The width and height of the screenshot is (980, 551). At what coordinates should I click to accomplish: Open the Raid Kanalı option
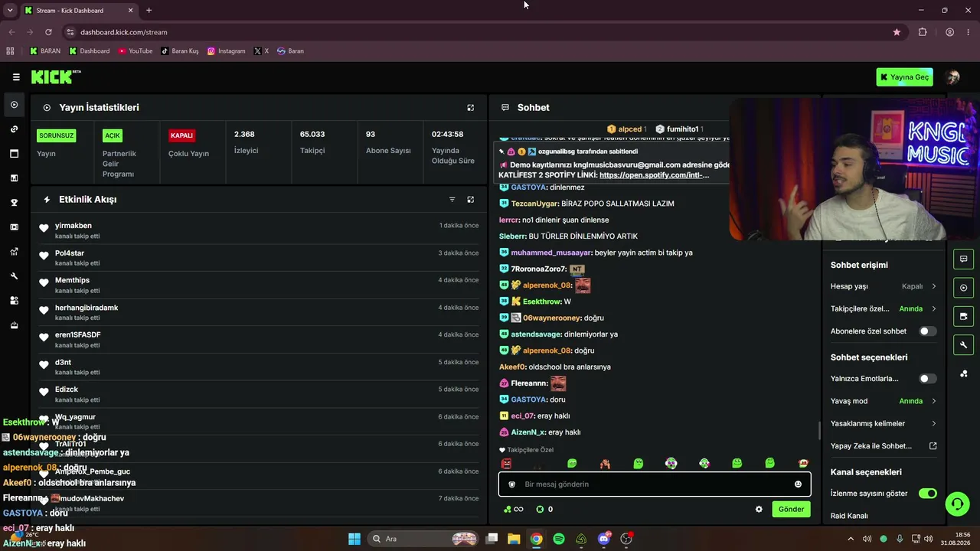click(x=849, y=516)
